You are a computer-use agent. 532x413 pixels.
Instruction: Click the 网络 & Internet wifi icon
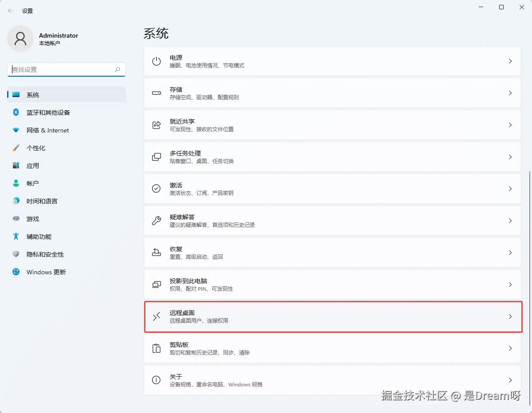16,130
